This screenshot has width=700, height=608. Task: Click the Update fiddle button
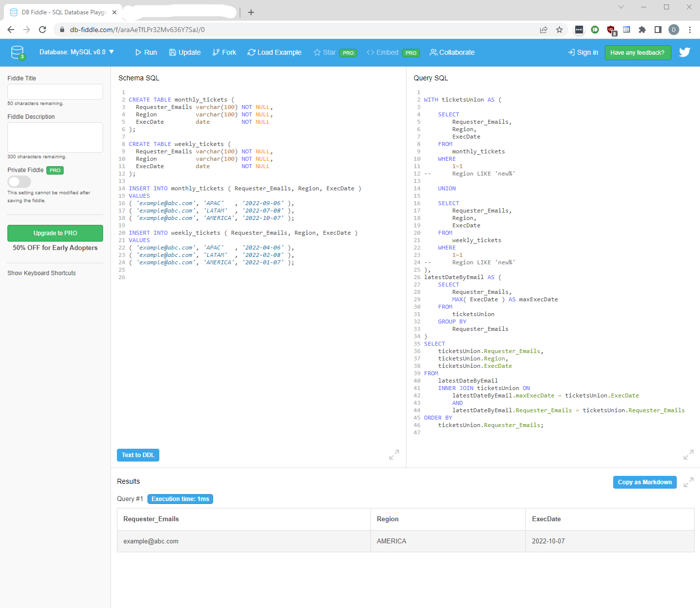pos(185,52)
